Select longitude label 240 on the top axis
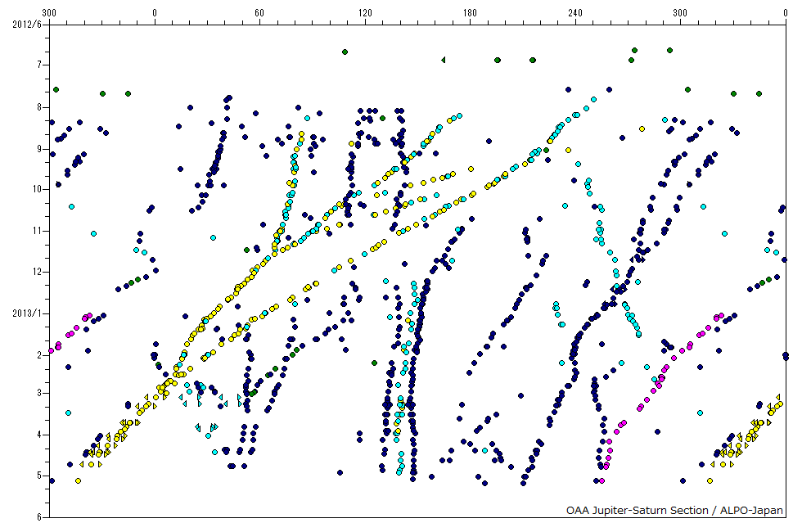The image size is (802, 532). [574, 13]
